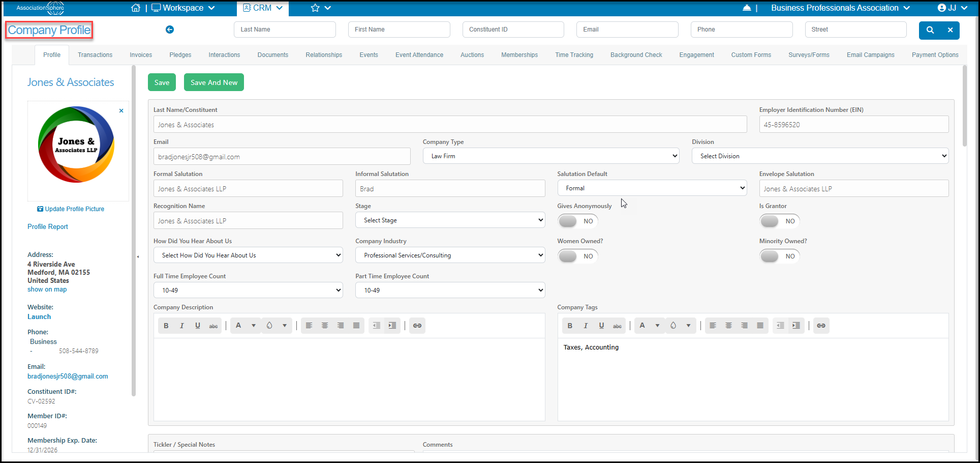Open the Workspace menu
The height and width of the screenshot is (463, 980).
[183, 8]
